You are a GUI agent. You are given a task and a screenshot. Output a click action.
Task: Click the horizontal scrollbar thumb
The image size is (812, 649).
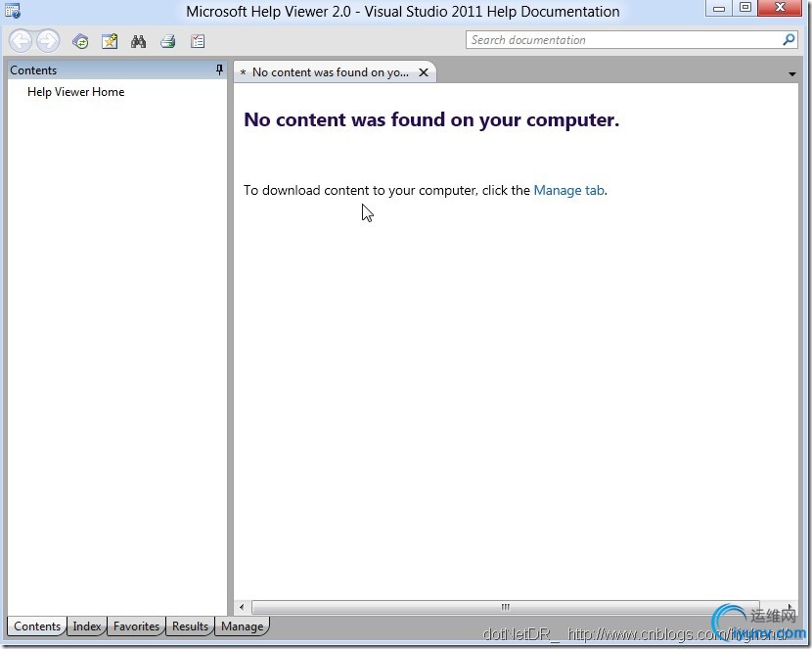coord(506,607)
